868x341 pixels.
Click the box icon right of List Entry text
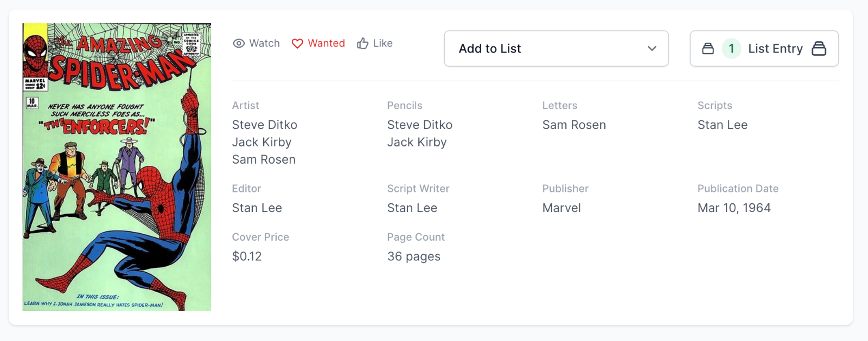coord(819,49)
